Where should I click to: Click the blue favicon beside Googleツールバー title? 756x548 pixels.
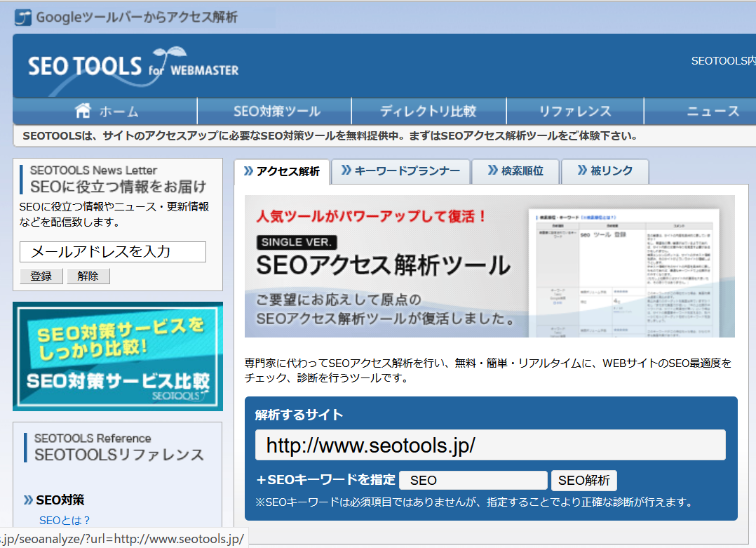coord(22,18)
